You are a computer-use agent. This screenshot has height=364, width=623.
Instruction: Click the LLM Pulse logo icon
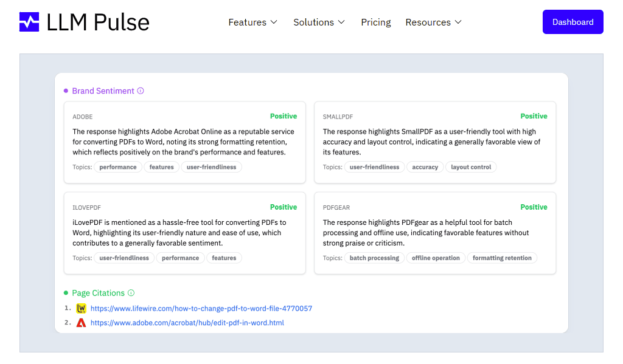[x=29, y=22]
